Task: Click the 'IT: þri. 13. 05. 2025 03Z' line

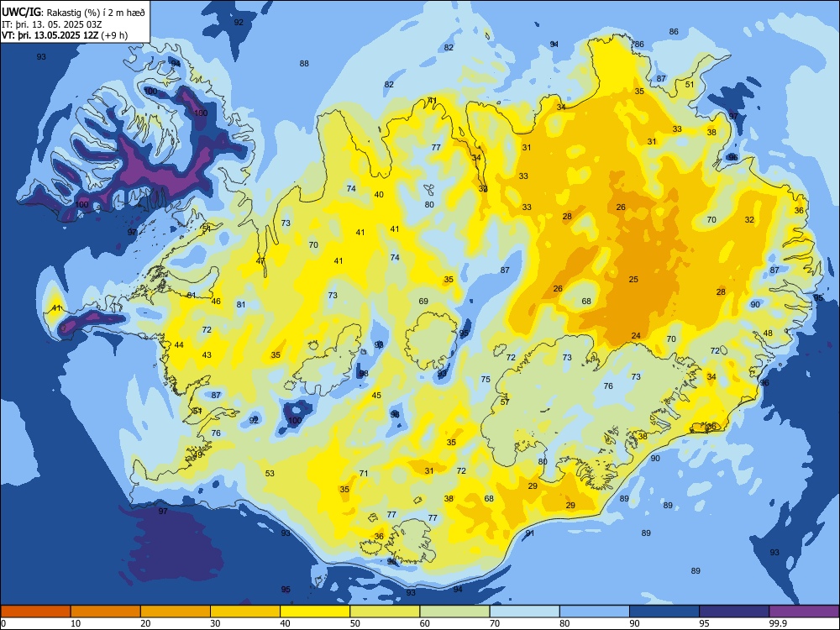Action: (x=52, y=24)
